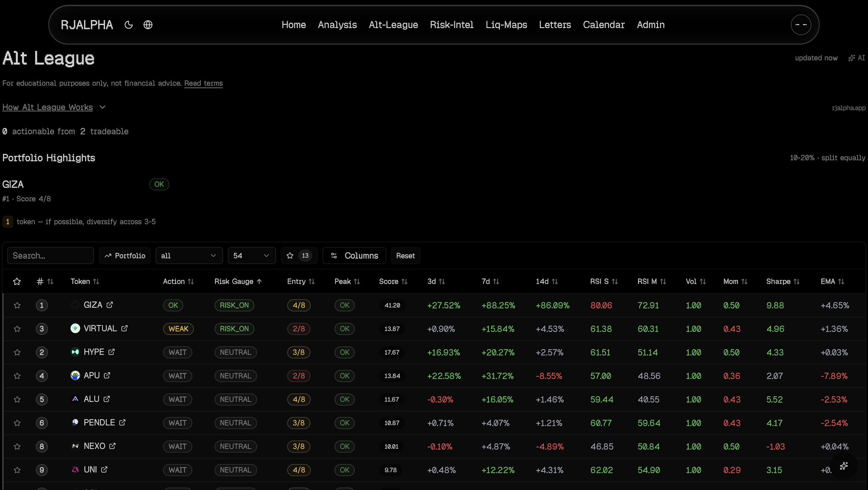Viewport: 868px width, 490px height.
Task: Click the PENDLE external link icon
Action: (122, 423)
